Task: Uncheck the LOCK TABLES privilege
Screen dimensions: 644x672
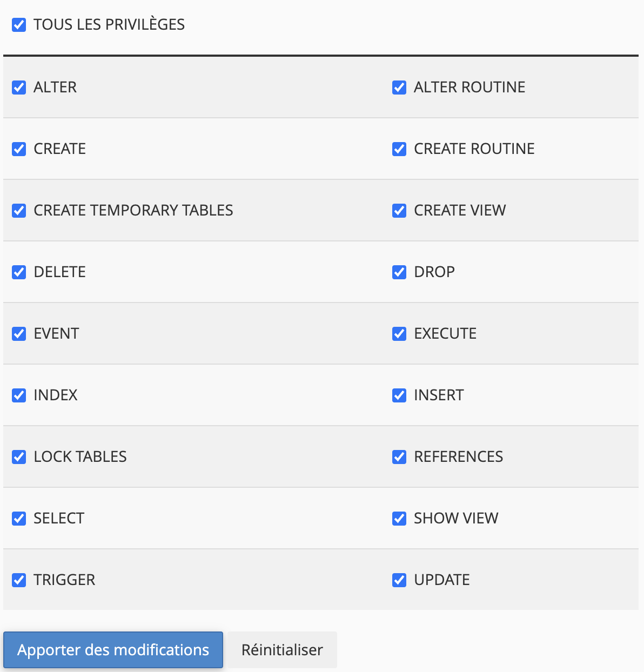Action: (x=19, y=457)
